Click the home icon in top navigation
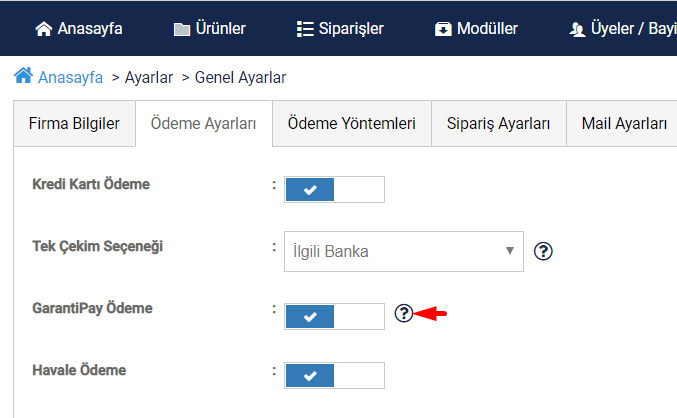 tap(44, 29)
